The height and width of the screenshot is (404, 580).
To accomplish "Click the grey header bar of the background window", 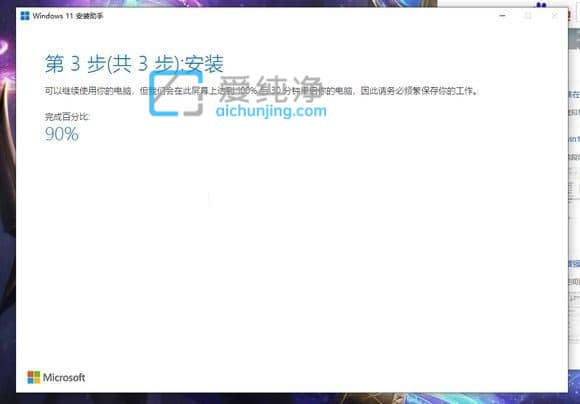I will click(x=574, y=39).
